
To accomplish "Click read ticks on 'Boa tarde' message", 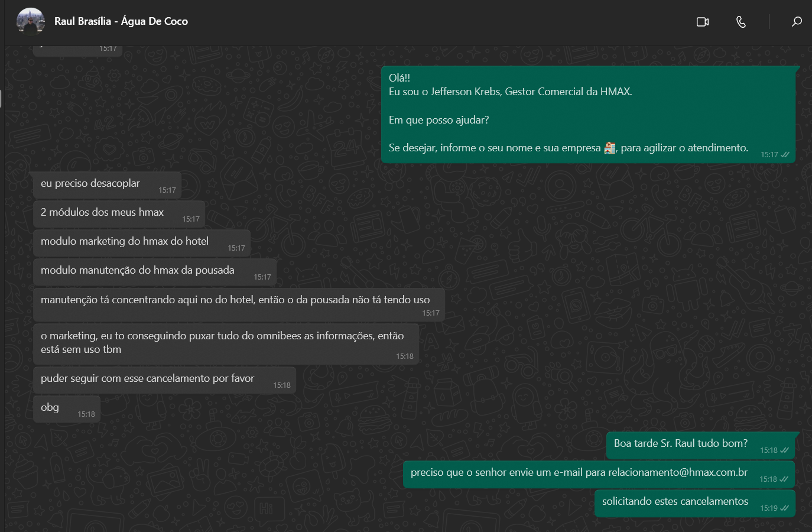I will pyautogui.click(x=784, y=450).
